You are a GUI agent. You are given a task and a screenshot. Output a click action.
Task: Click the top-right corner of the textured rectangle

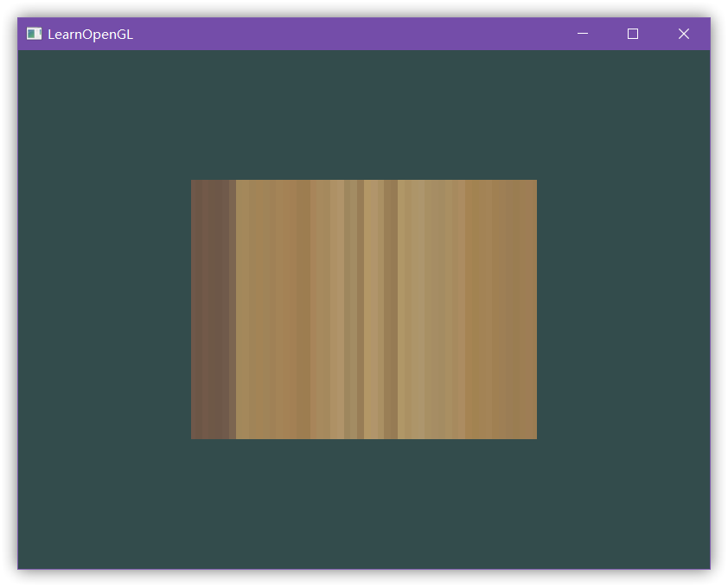pyautogui.click(x=535, y=182)
